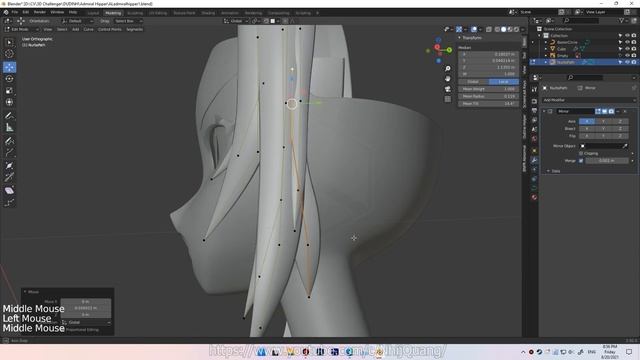The image size is (640, 360).
Task: Select the Rotate tool in left toolbar
Action: (x=9, y=78)
